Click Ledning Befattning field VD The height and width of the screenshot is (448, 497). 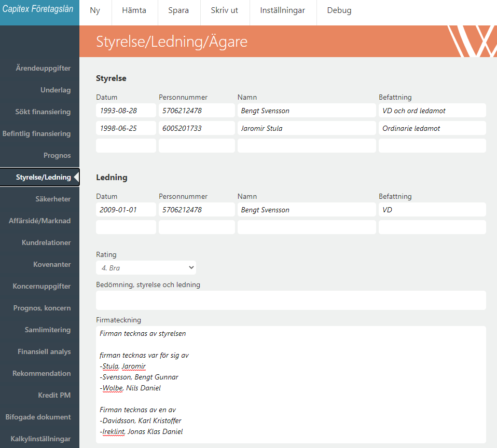[432, 210]
